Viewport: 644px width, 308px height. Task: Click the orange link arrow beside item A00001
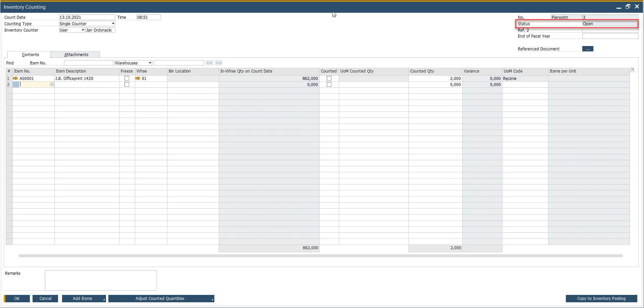[x=15, y=78]
